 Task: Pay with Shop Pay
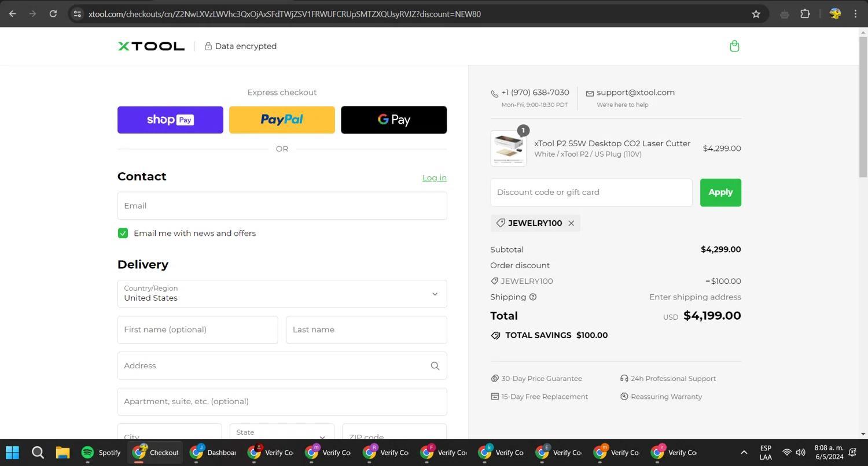(170, 120)
